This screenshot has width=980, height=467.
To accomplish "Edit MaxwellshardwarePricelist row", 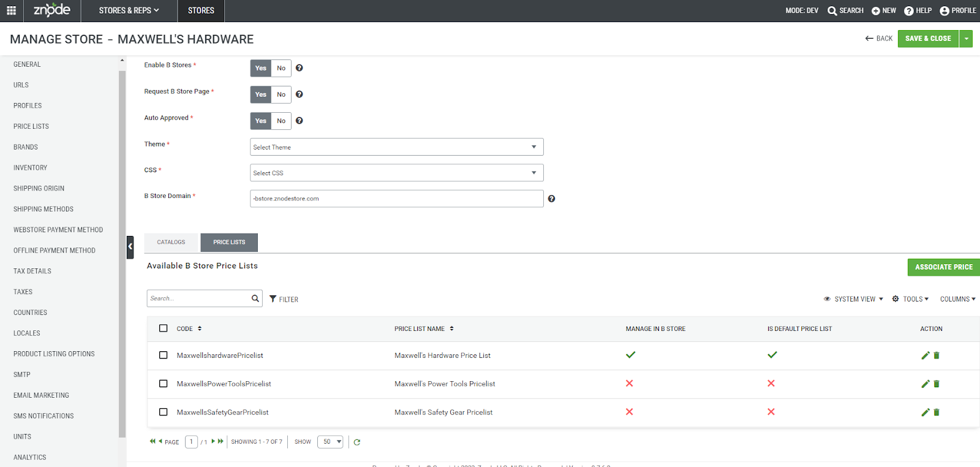I will [925, 355].
